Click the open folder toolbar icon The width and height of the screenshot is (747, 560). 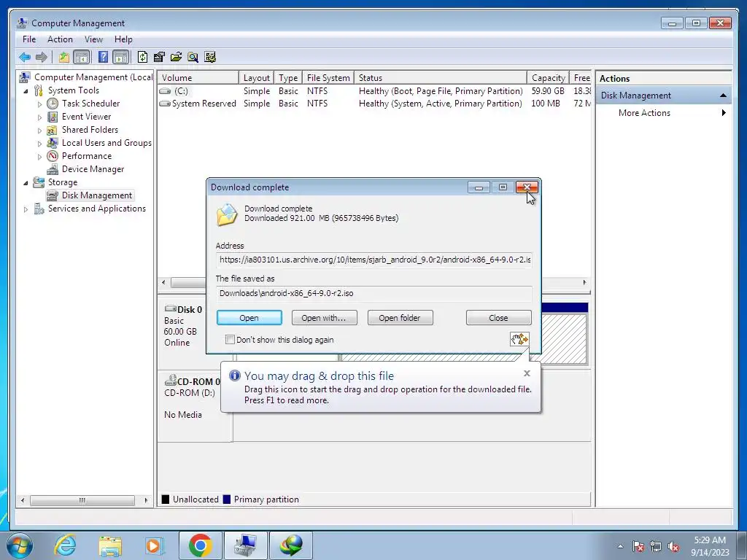coord(177,57)
